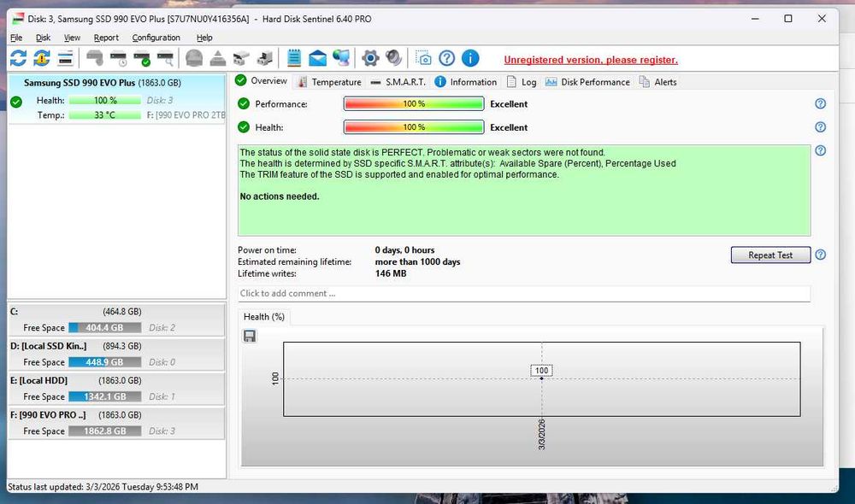Click the sidebar Temp. 33 °C green bar
The height and width of the screenshot is (504, 855).
[x=104, y=115]
